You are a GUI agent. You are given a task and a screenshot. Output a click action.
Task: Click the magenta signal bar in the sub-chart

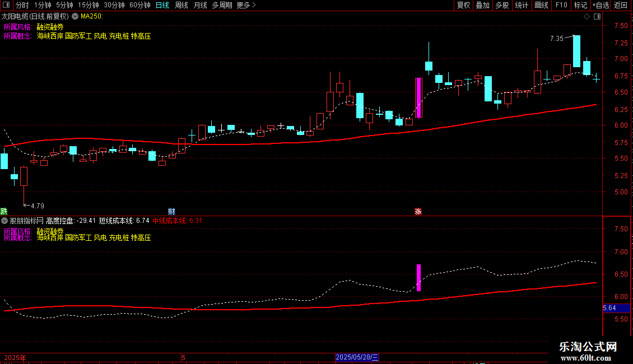pyautogui.click(x=418, y=278)
